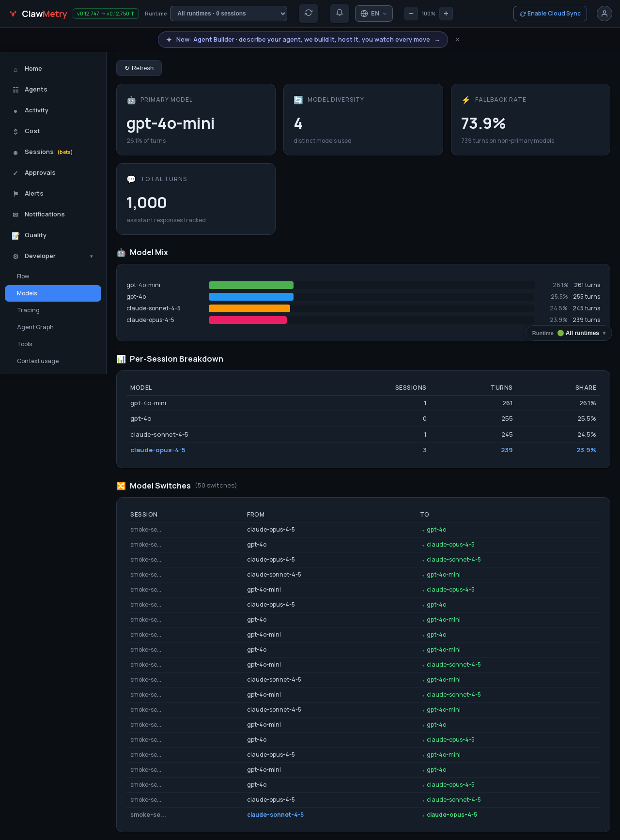The width and height of the screenshot is (620, 840).
Task: Open the floating Runtime All runtimes selector
Action: [x=569, y=333]
